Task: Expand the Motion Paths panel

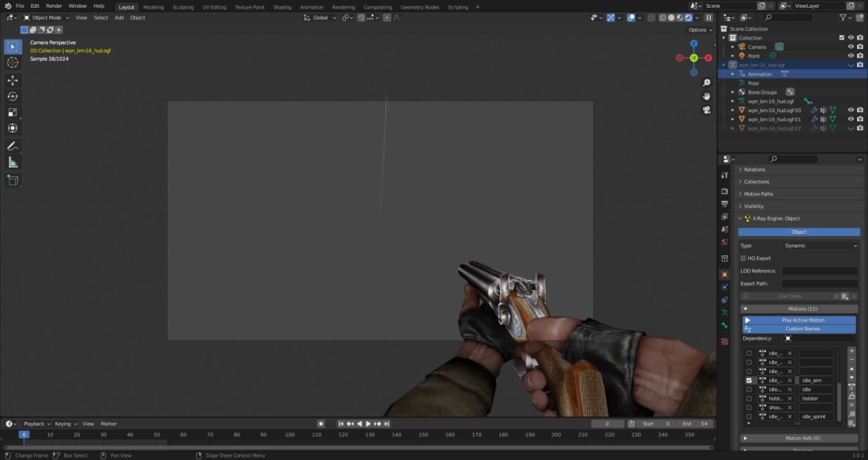Action: [758, 194]
